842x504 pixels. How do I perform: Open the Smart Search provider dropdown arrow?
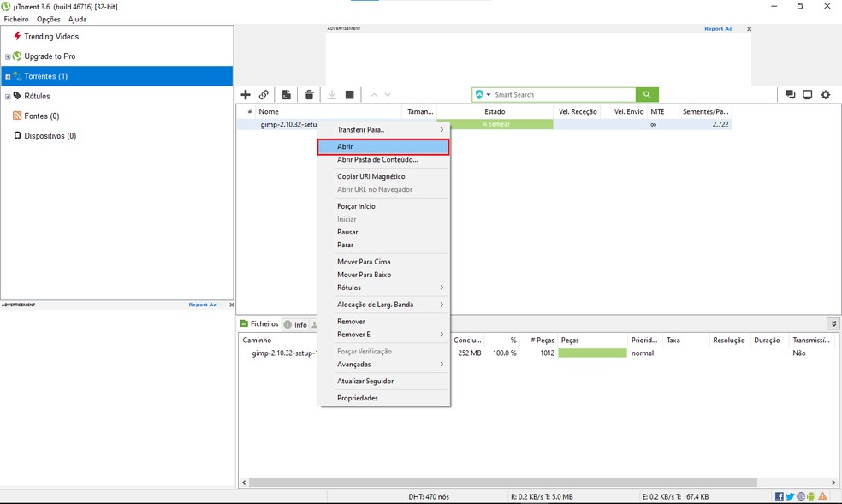click(489, 94)
